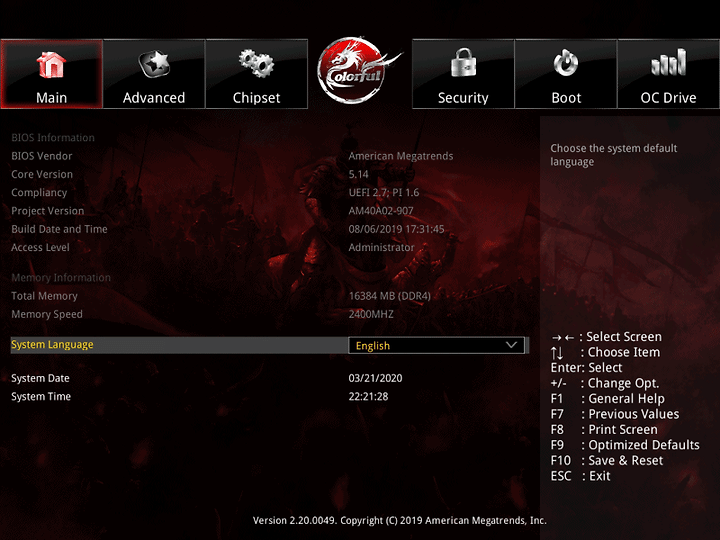720x540 pixels.
Task: Select the System Language row label
Action: pyautogui.click(x=52, y=344)
